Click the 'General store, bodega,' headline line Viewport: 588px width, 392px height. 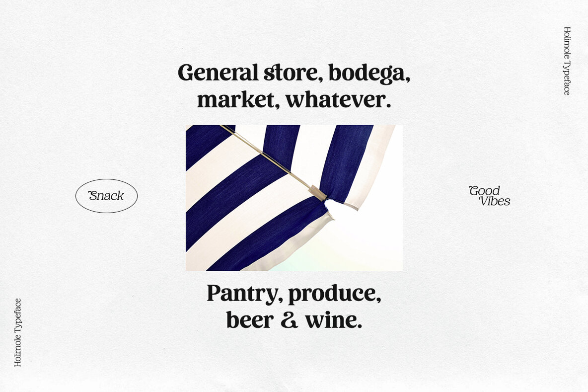(x=294, y=73)
